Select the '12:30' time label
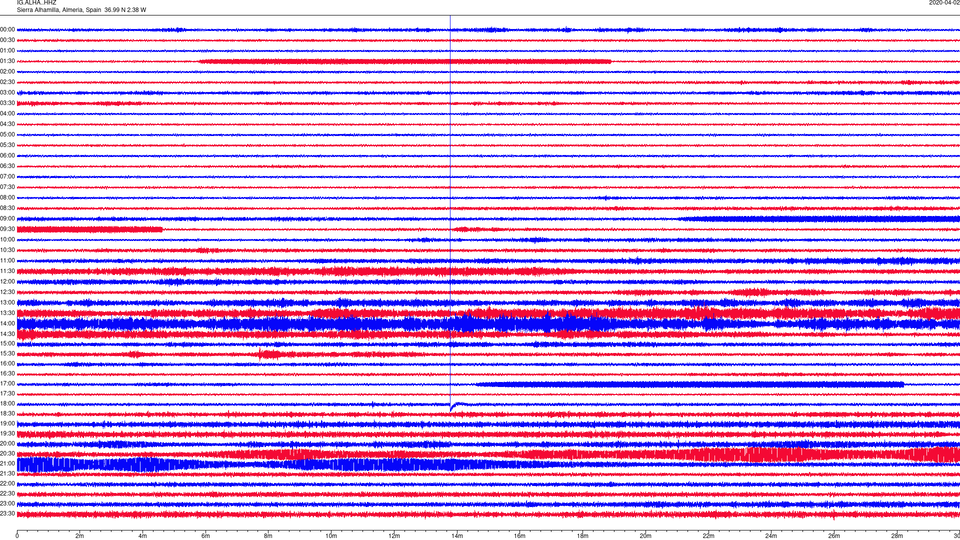960x540 pixels. (7, 292)
